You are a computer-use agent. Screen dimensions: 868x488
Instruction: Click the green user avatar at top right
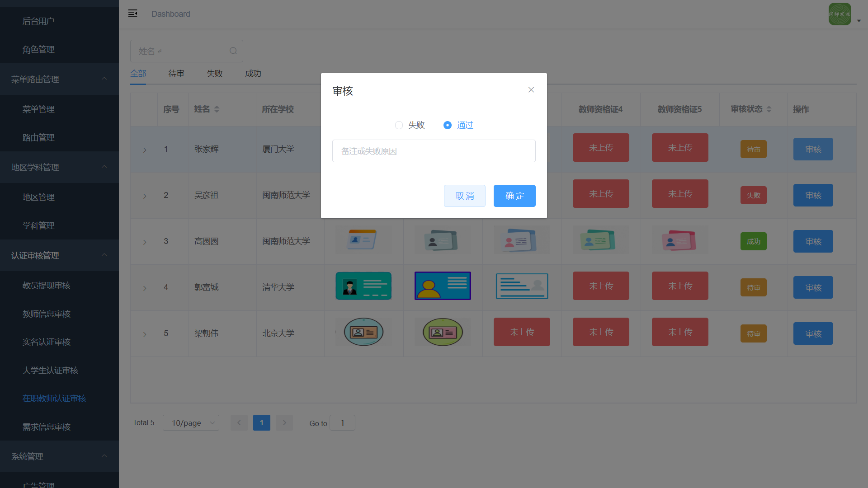coord(840,14)
